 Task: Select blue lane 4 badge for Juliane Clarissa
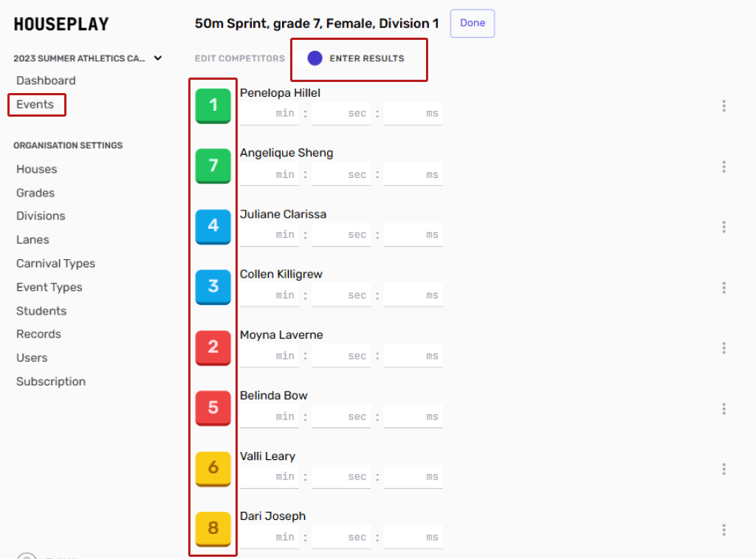[213, 226]
